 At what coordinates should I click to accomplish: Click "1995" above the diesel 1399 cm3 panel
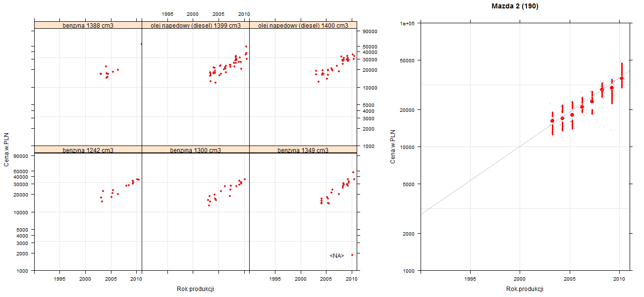pos(167,14)
